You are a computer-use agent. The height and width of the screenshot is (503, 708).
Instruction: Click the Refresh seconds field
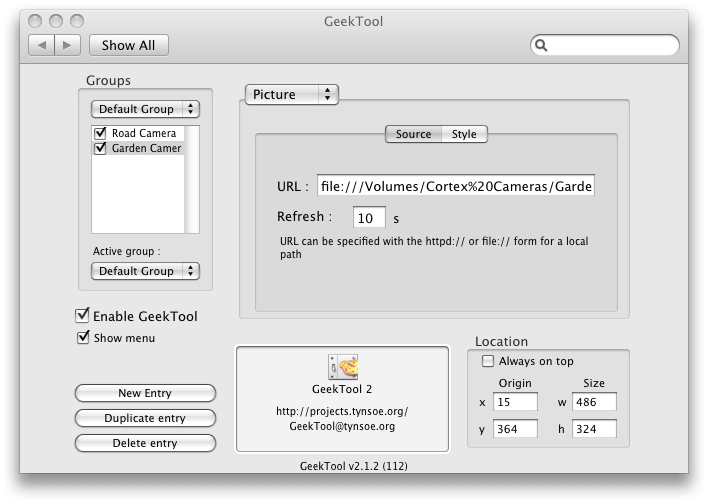click(x=369, y=218)
